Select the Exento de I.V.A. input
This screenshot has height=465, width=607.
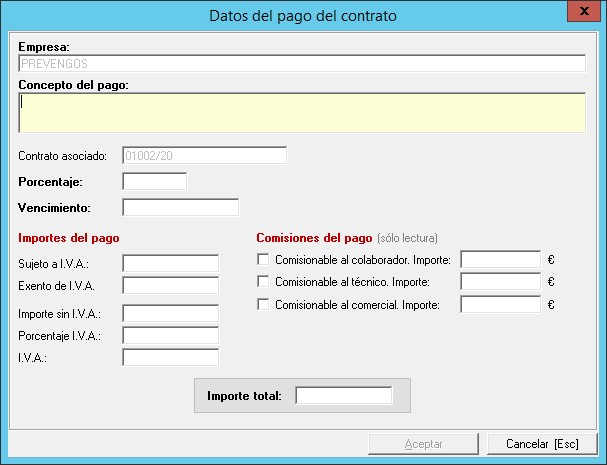tap(170, 286)
